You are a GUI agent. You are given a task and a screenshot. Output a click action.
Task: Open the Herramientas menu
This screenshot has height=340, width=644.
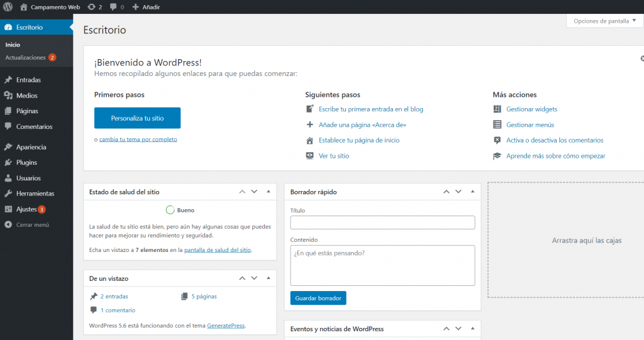(x=35, y=194)
